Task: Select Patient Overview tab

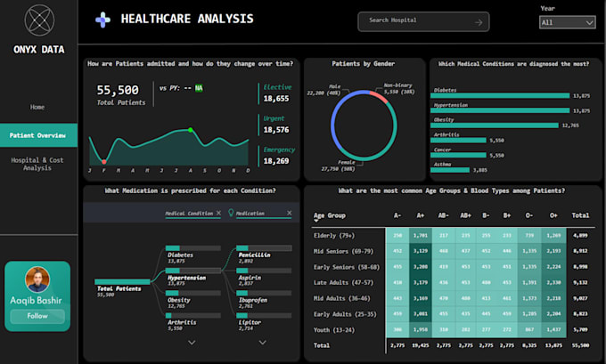Action: coord(38,135)
